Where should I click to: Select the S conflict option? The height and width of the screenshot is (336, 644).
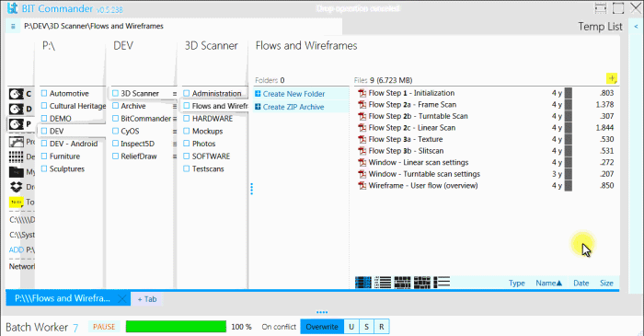point(366,327)
